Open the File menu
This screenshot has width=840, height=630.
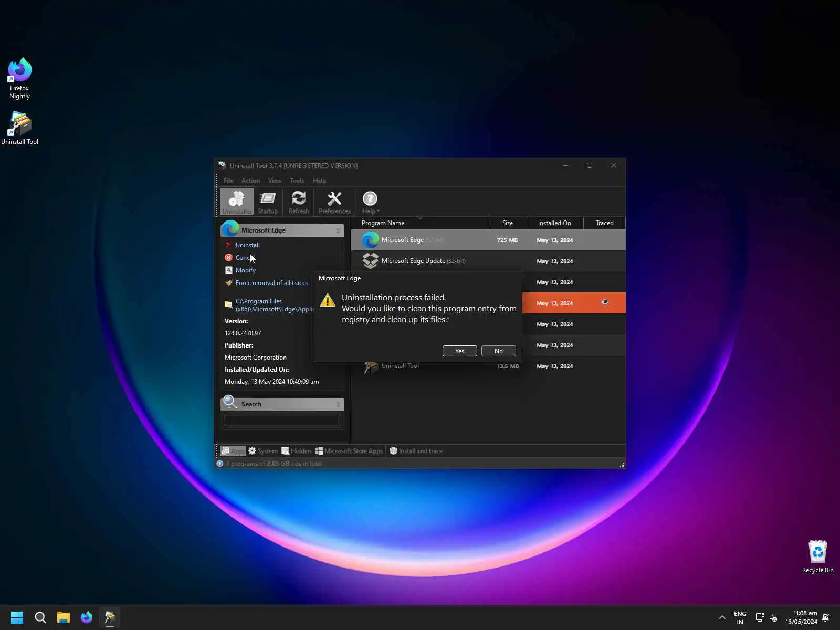pyautogui.click(x=228, y=181)
